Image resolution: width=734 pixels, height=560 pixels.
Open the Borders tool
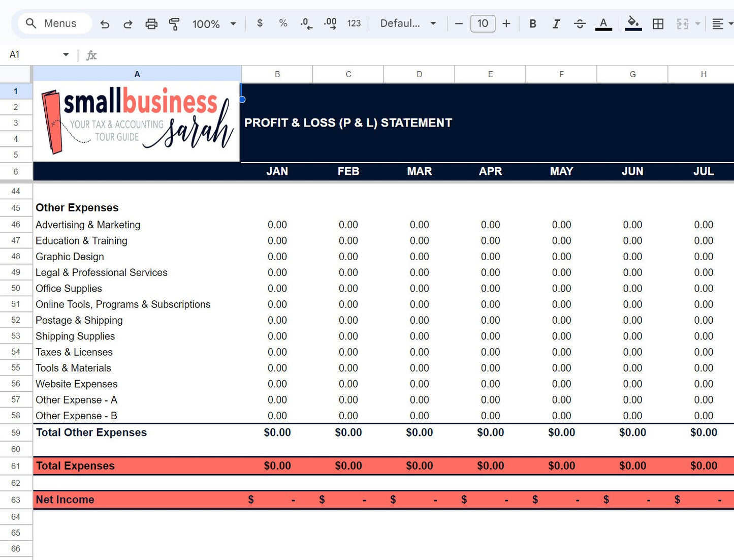pos(658,23)
